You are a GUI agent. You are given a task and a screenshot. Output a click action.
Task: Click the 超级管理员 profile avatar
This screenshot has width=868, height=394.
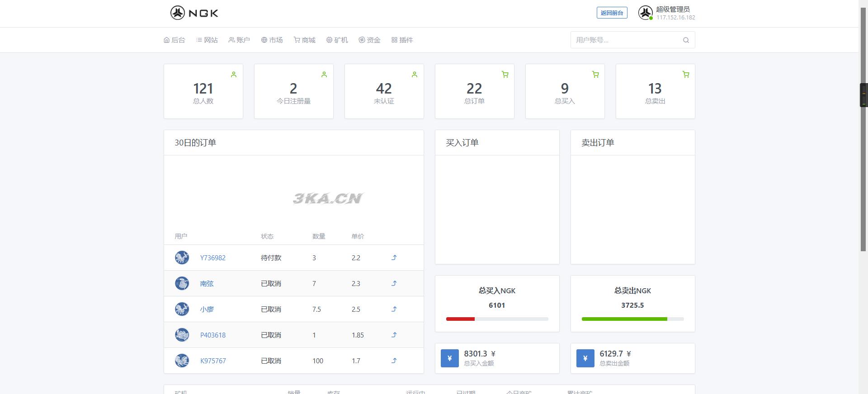pyautogui.click(x=645, y=13)
